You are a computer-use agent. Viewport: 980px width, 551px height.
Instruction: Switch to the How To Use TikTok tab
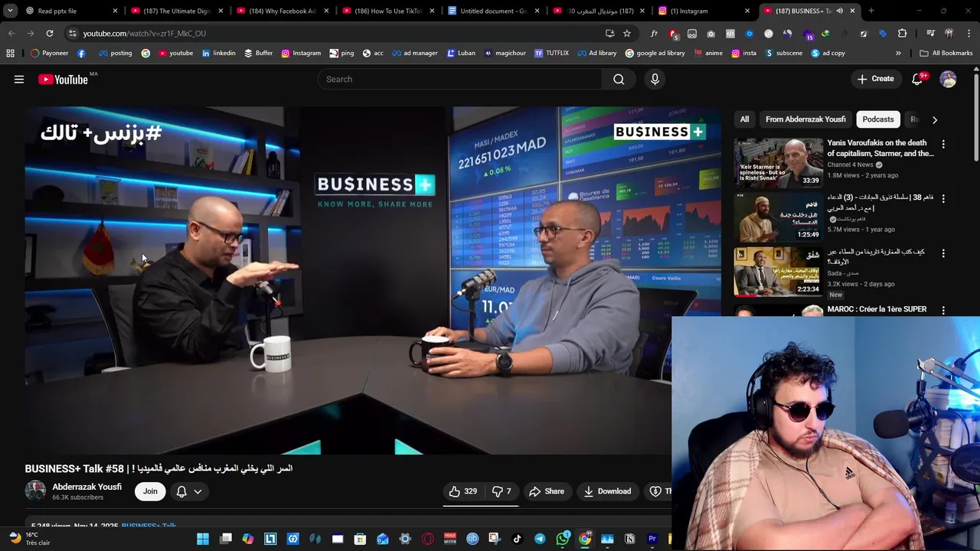pyautogui.click(x=386, y=11)
